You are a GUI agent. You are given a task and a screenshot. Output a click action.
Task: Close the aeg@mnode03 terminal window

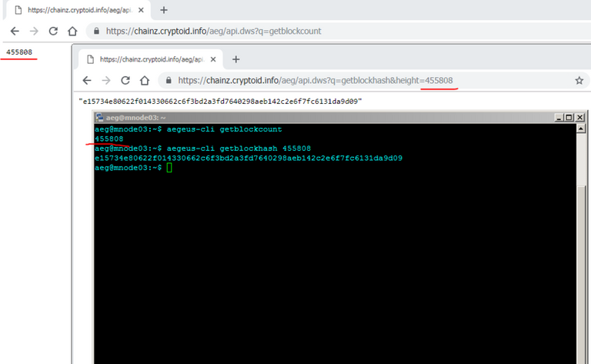(x=579, y=118)
